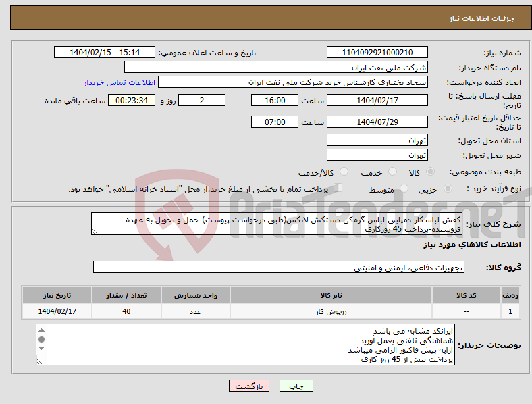Click the buyer name field شرکت ملی نفت ایران

pyautogui.click(x=276, y=67)
